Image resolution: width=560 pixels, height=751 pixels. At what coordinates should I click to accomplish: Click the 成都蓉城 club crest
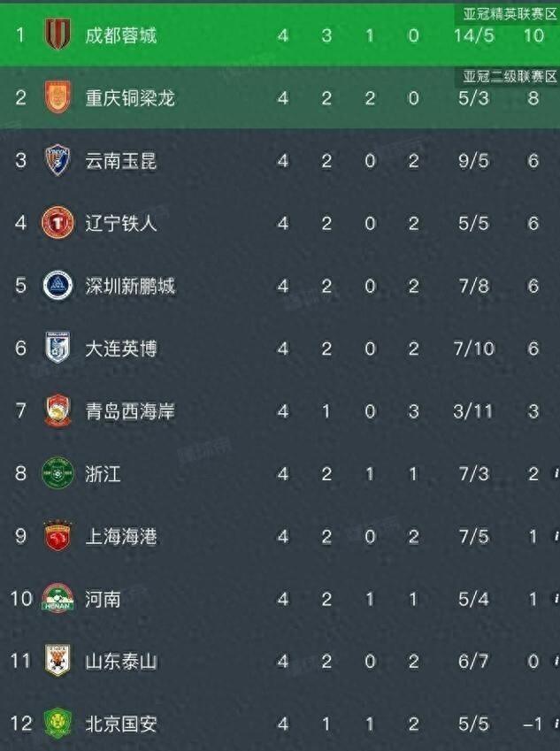coord(58,34)
